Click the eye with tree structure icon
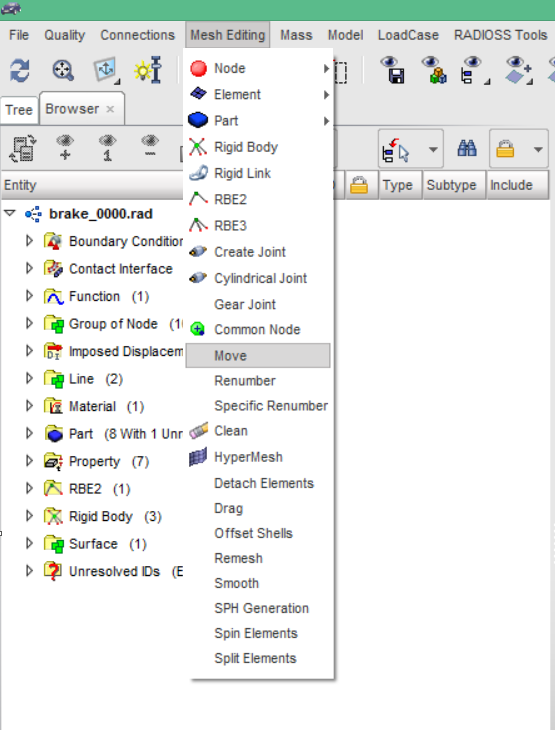This screenshot has width=555, height=730. point(474,70)
